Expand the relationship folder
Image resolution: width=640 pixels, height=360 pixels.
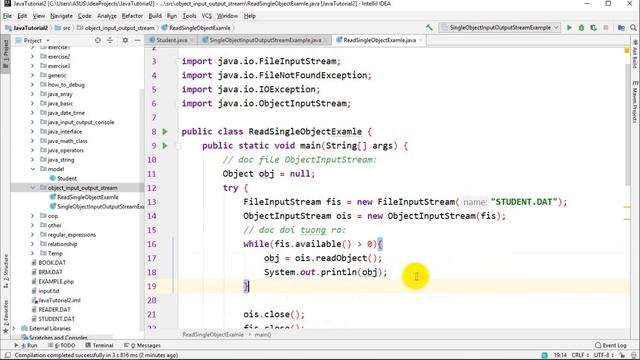click(32, 244)
